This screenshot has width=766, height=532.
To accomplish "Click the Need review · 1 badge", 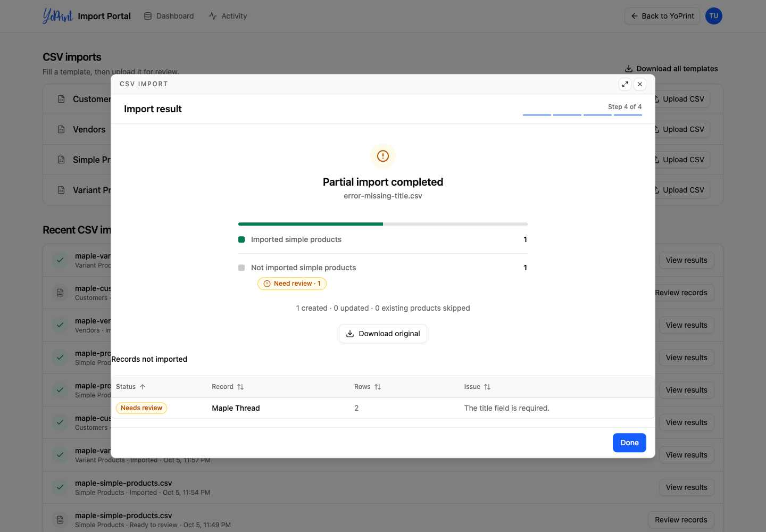I will coord(292,284).
